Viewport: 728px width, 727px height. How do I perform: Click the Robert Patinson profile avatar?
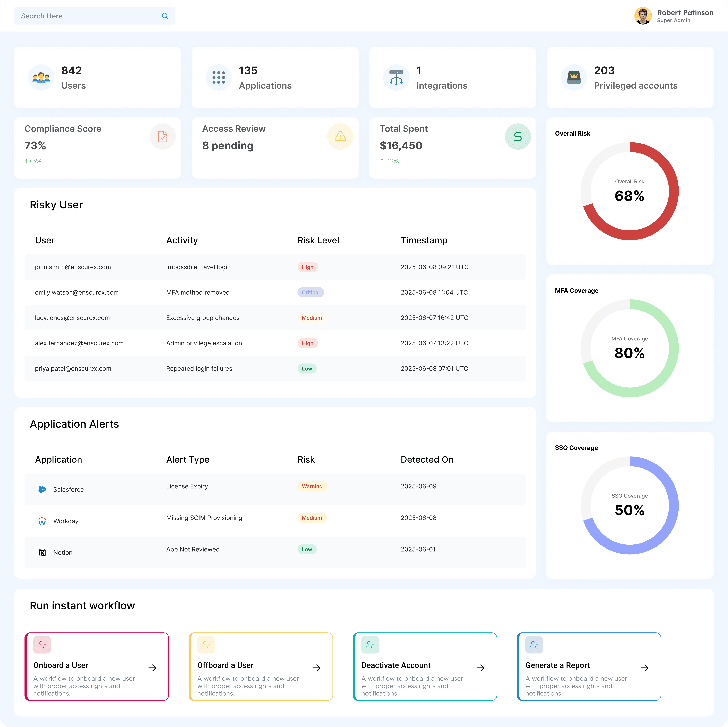[644, 15]
